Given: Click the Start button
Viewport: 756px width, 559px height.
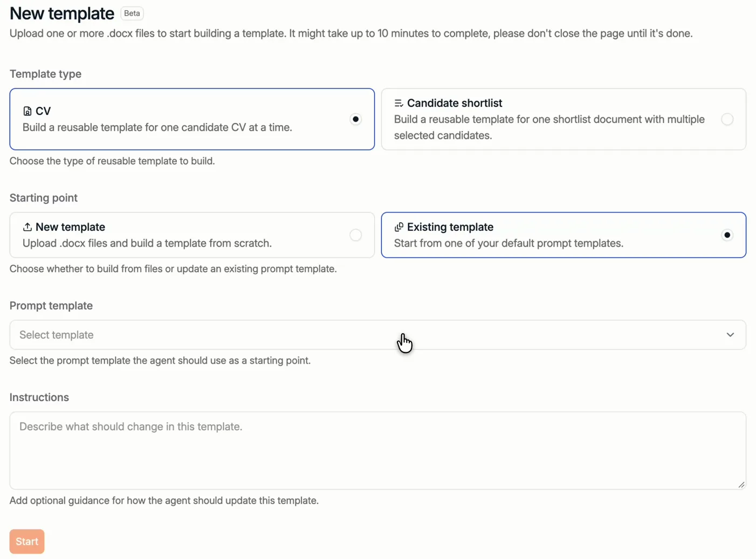Looking at the screenshot, I should [x=27, y=541].
